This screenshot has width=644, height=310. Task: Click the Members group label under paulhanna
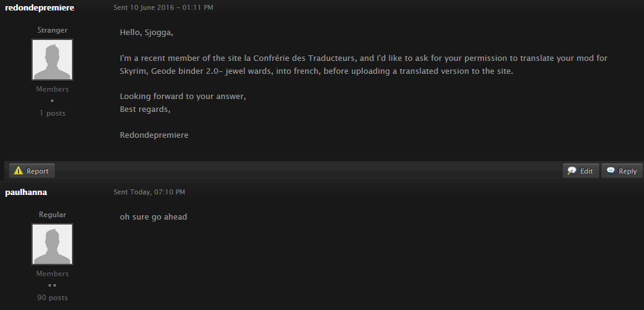52,274
